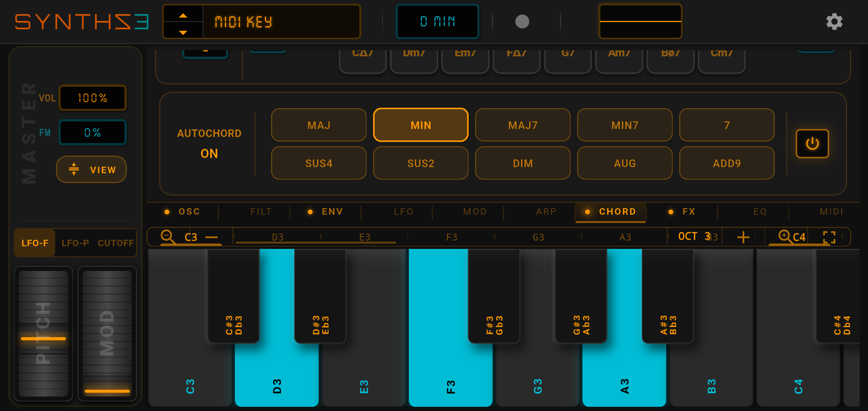Open the MIDI KEY preset selector display

tap(282, 21)
